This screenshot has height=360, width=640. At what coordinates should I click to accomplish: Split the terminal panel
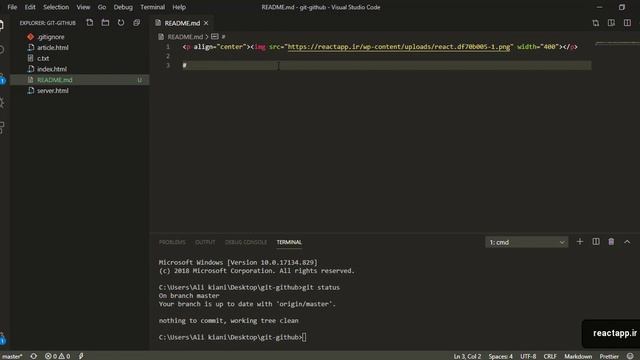tap(596, 242)
